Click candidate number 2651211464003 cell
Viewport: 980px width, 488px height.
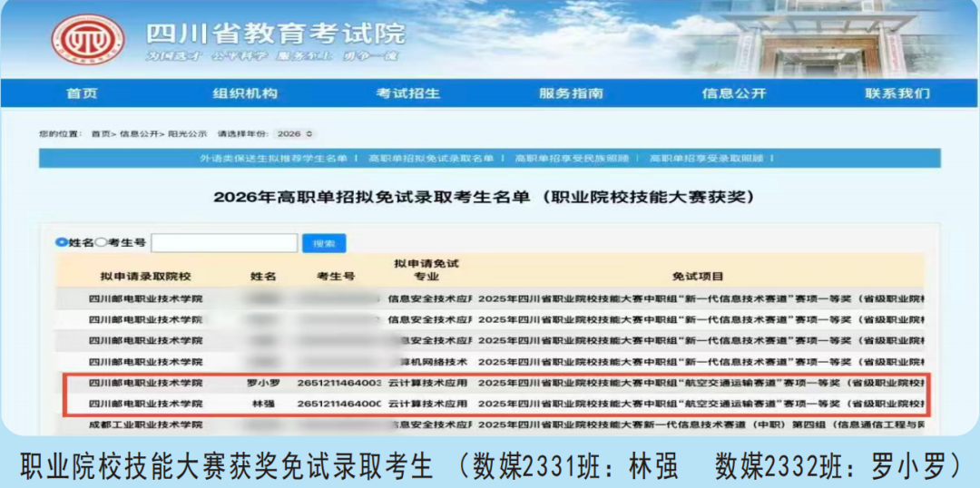(x=338, y=383)
